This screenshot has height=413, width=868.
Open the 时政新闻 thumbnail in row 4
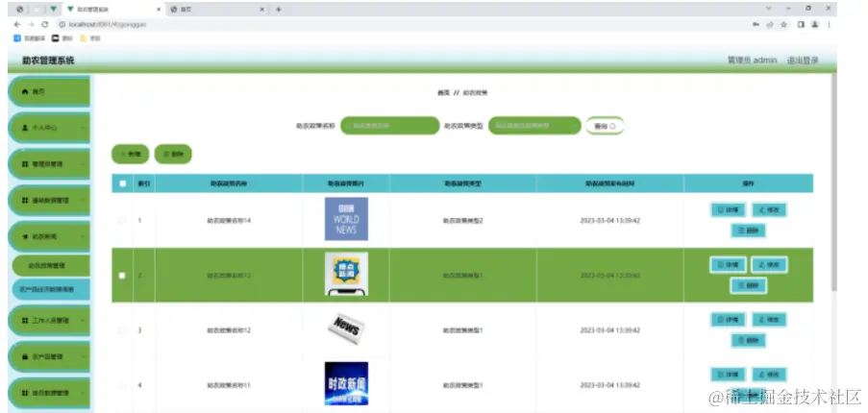(x=347, y=383)
